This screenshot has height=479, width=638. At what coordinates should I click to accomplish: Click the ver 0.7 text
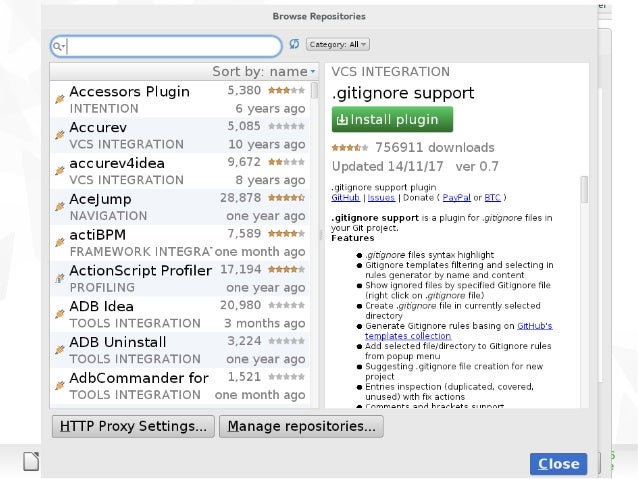click(477, 166)
